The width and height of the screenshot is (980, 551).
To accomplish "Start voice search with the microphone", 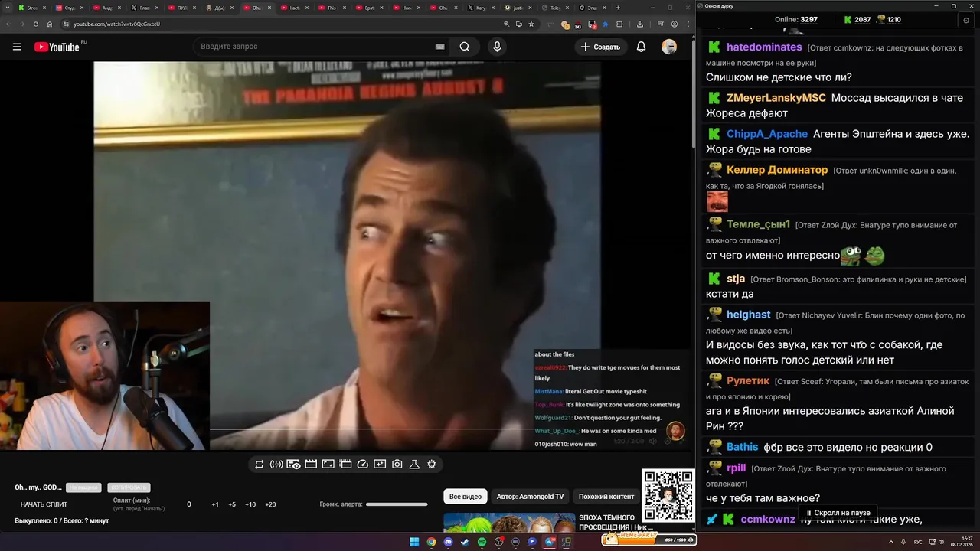I will [x=497, y=47].
